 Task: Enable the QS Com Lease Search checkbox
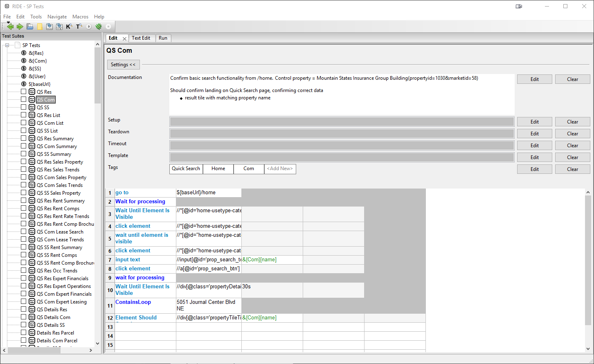[x=23, y=231]
